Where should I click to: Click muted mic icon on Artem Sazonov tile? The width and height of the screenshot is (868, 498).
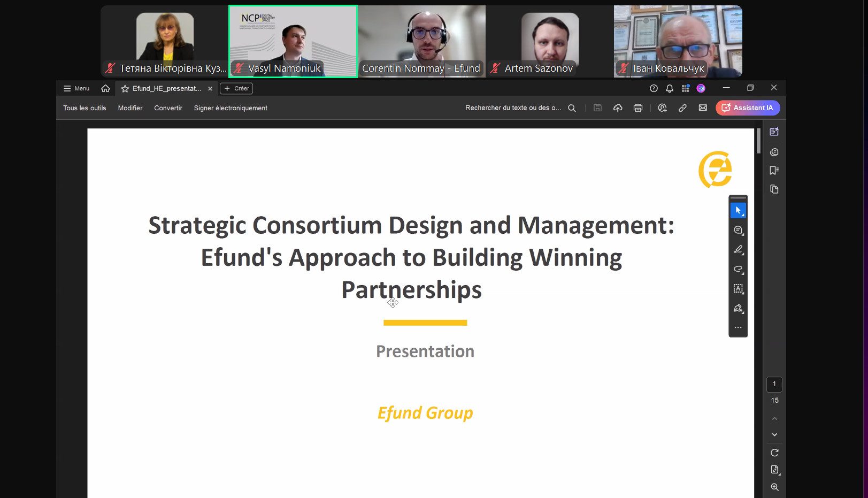coord(495,68)
